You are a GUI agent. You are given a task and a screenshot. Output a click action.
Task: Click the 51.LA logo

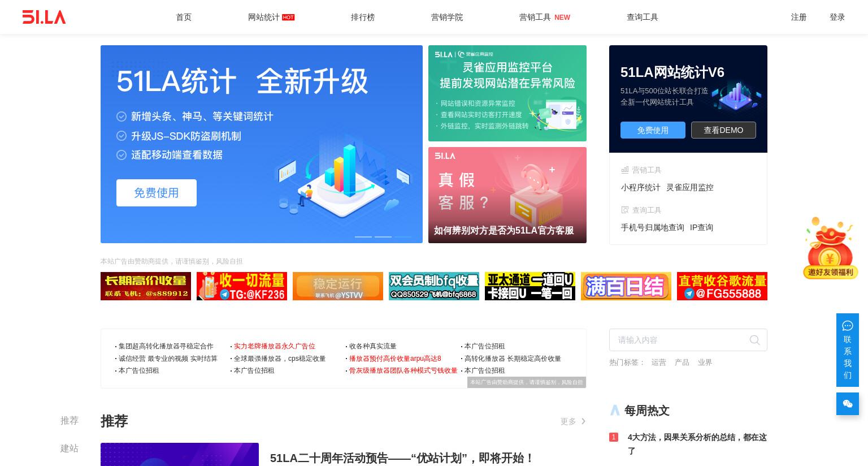tap(44, 17)
